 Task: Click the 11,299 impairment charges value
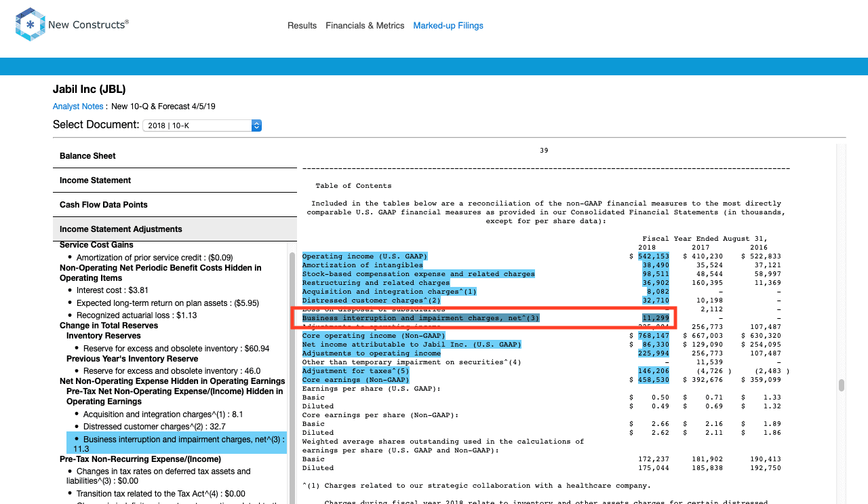656,318
